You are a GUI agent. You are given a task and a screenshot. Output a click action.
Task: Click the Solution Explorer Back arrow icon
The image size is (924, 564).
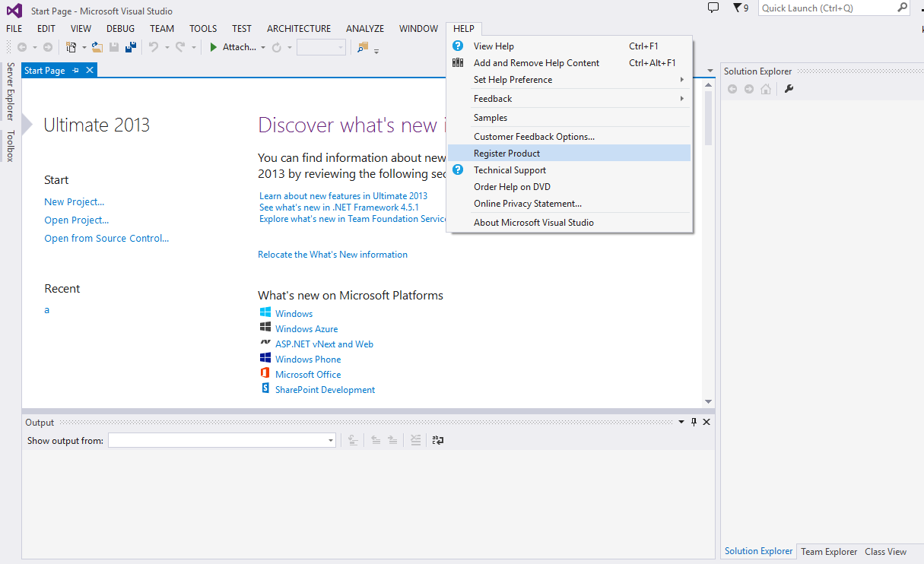(x=732, y=89)
